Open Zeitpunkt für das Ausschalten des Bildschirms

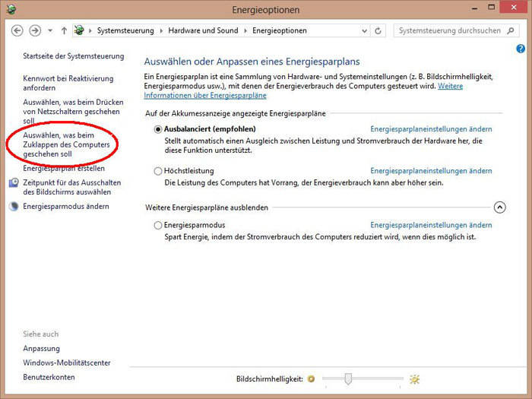pyautogui.click(x=72, y=187)
